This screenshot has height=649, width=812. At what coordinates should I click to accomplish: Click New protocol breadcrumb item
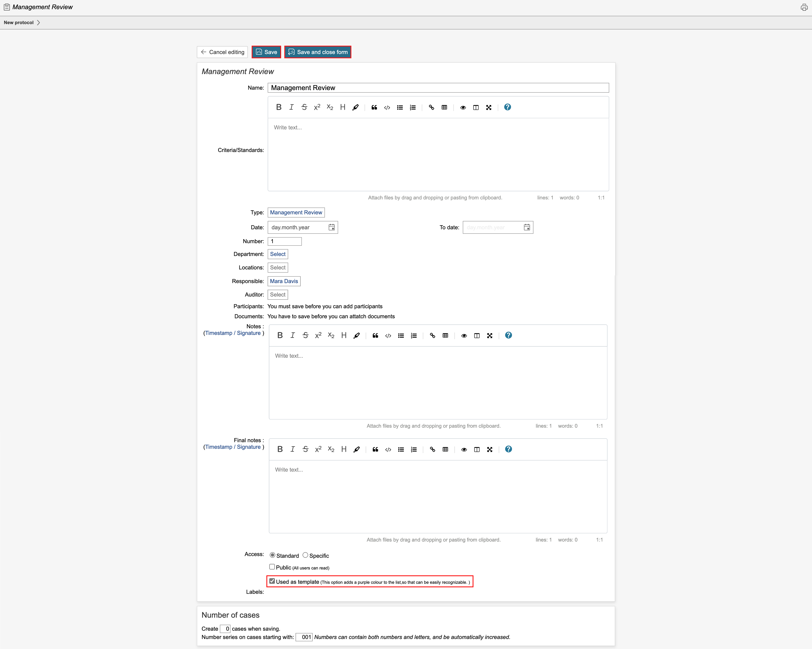pyautogui.click(x=19, y=23)
